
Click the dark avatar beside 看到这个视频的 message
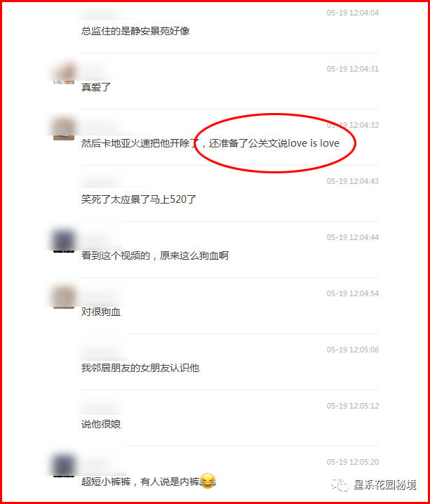[64, 241]
